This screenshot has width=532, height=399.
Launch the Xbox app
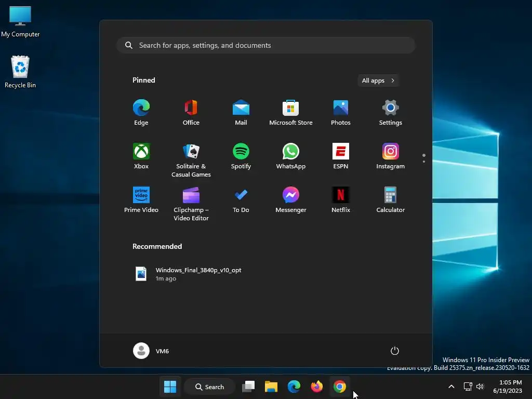141,156
